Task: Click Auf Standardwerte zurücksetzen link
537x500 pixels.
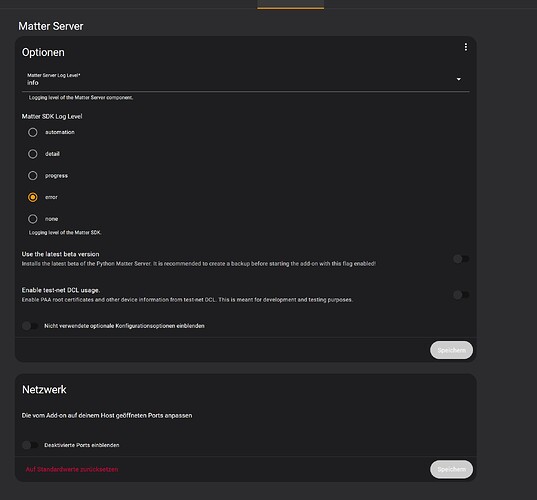Action: point(72,469)
